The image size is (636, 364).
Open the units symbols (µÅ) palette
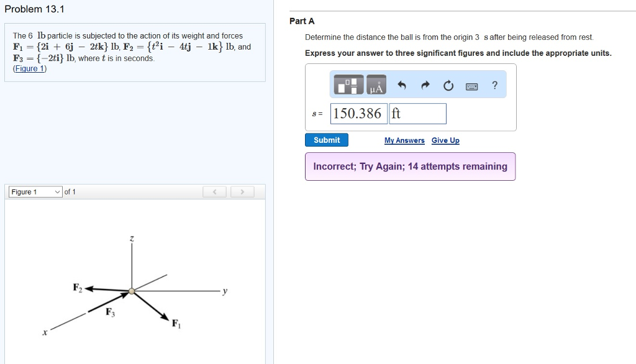pyautogui.click(x=376, y=85)
